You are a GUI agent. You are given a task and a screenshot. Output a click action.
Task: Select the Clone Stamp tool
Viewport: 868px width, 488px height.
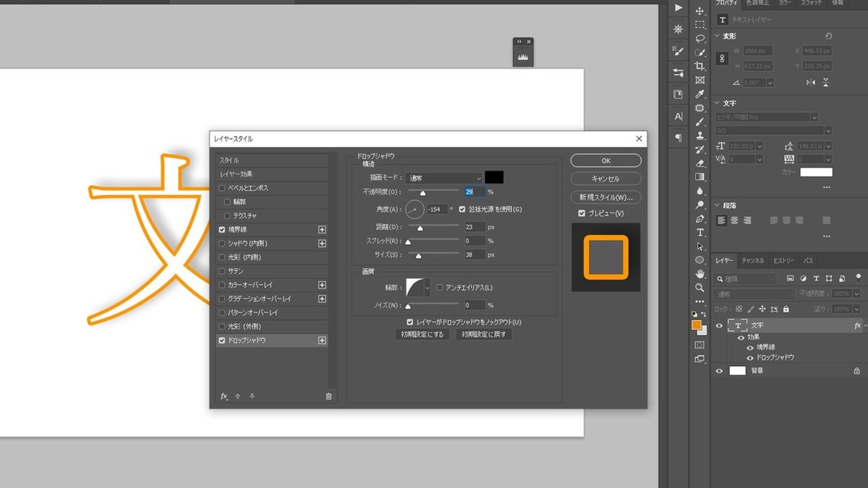(x=699, y=136)
